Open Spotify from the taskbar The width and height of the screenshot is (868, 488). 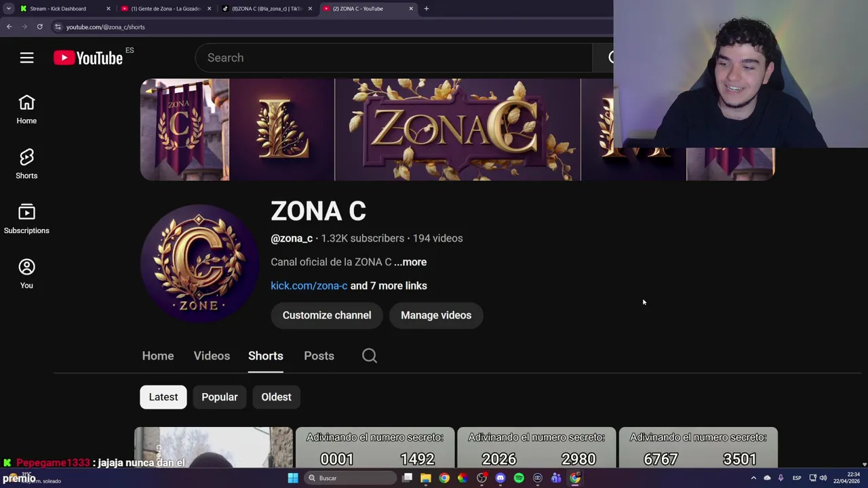click(519, 478)
